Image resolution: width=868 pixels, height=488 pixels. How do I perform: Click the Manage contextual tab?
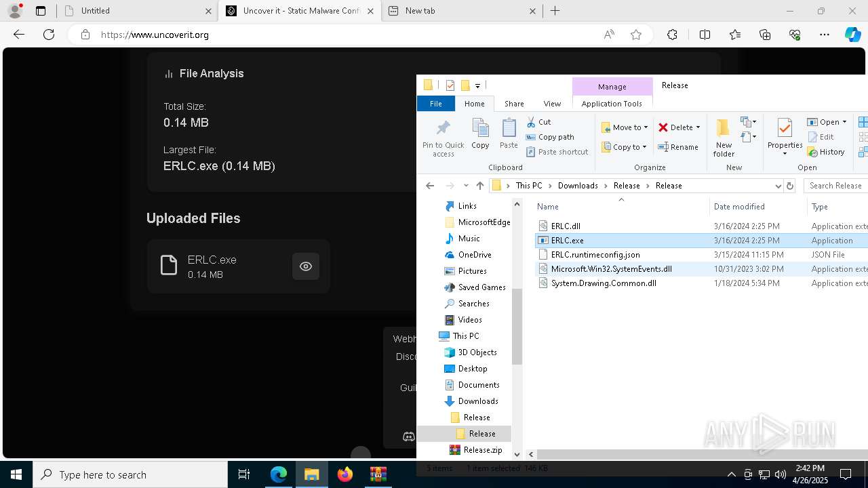pos(612,87)
